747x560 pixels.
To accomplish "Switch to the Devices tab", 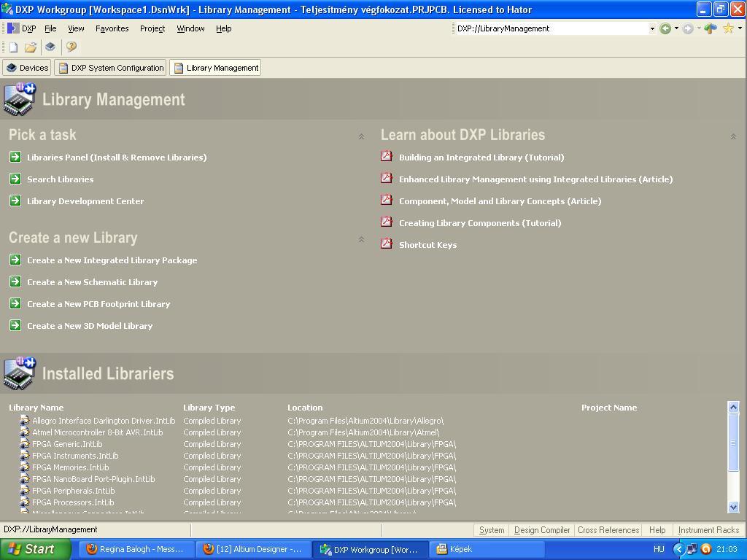I will click(27, 68).
